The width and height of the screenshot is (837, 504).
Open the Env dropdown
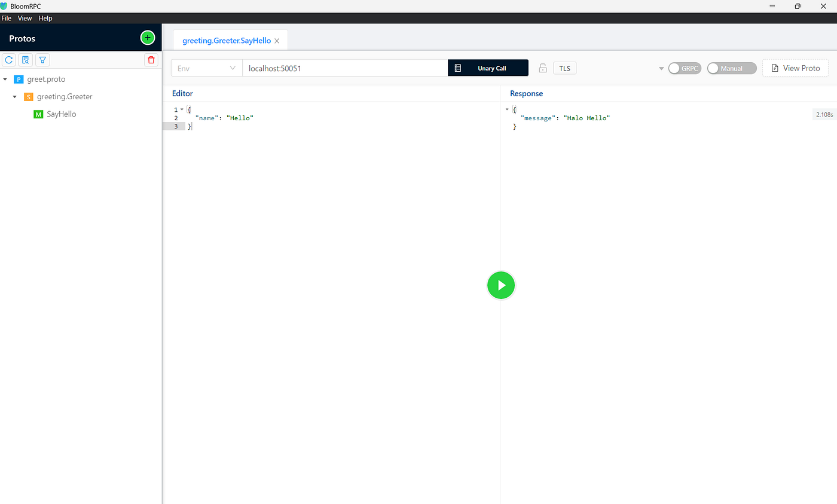coord(206,68)
